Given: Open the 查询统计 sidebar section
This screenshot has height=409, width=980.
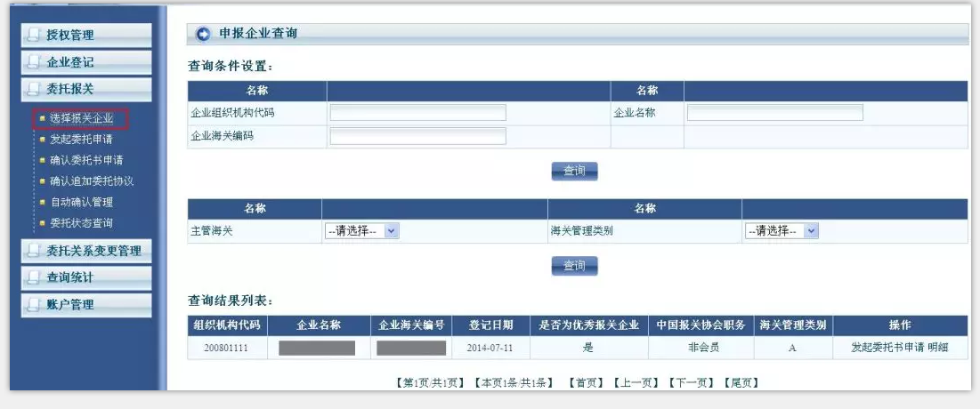Looking at the screenshot, I should (86, 277).
